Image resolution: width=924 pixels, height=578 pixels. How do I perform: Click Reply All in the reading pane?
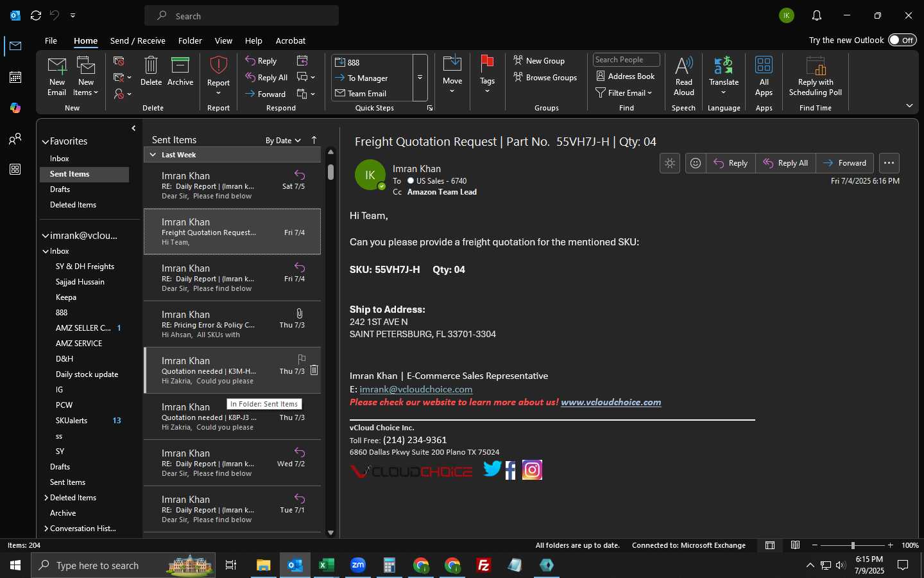(x=785, y=163)
